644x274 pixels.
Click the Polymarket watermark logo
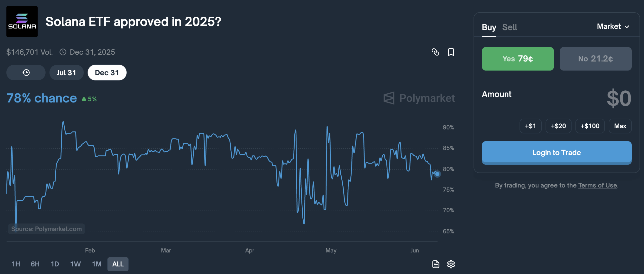click(x=419, y=98)
